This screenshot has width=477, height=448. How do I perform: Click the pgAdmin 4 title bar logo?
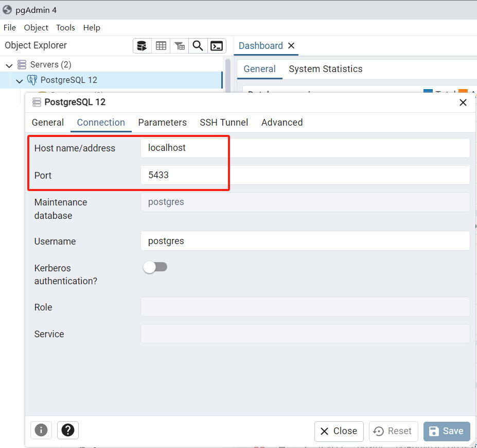(x=7, y=10)
